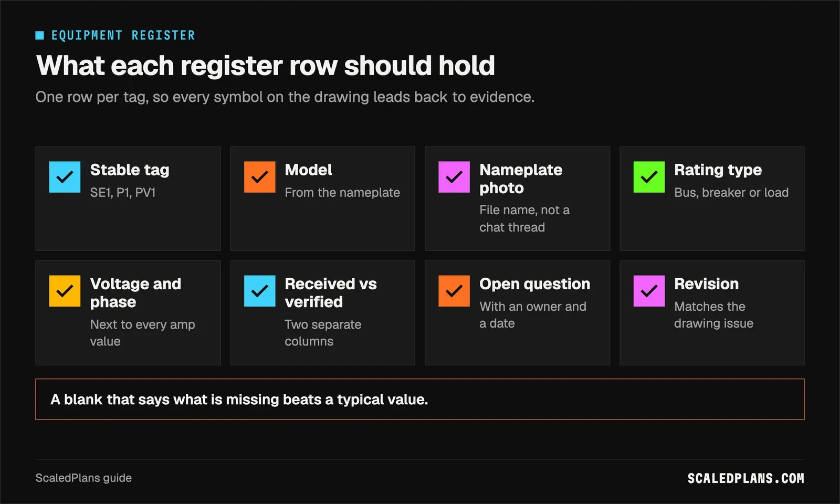Select "Matches the drawing issue" description
The height and width of the screenshot is (504, 840).
coord(713,315)
